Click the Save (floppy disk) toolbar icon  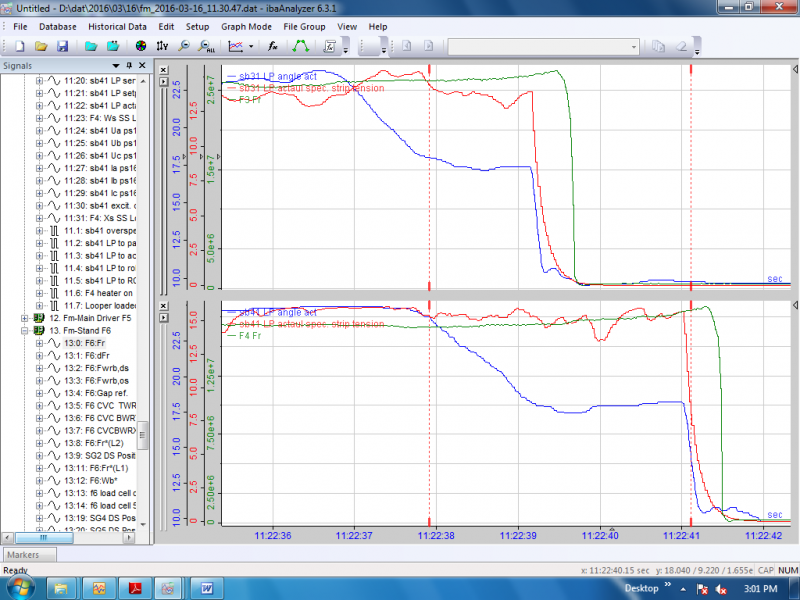click(62, 46)
